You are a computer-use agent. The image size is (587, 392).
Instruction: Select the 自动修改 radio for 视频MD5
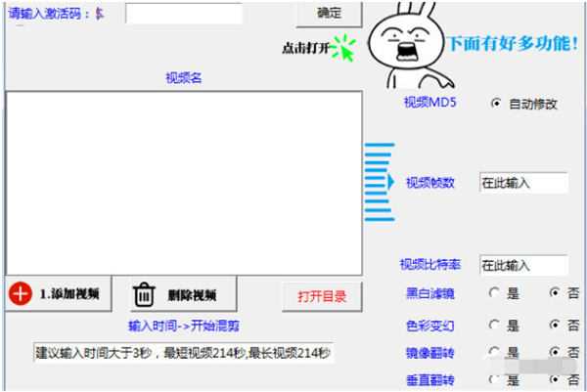(496, 104)
